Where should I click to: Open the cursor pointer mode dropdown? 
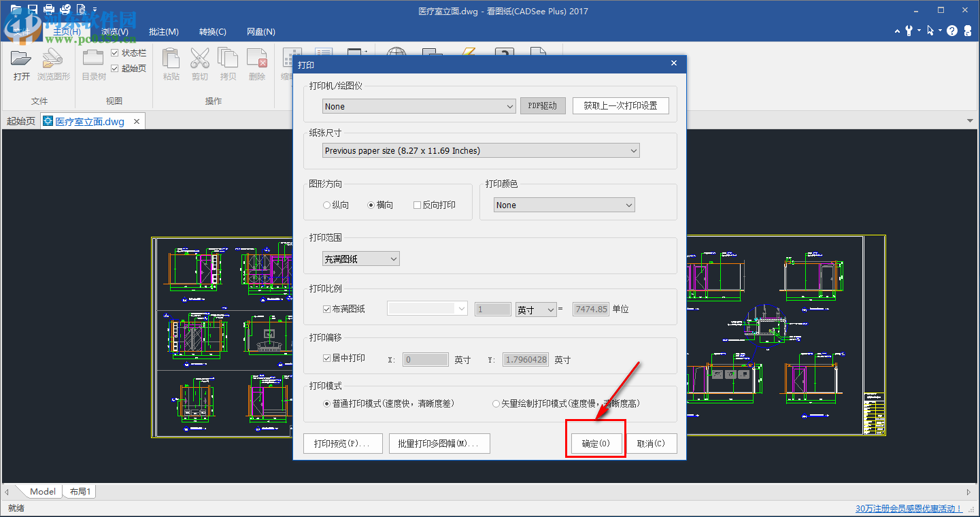[940, 31]
